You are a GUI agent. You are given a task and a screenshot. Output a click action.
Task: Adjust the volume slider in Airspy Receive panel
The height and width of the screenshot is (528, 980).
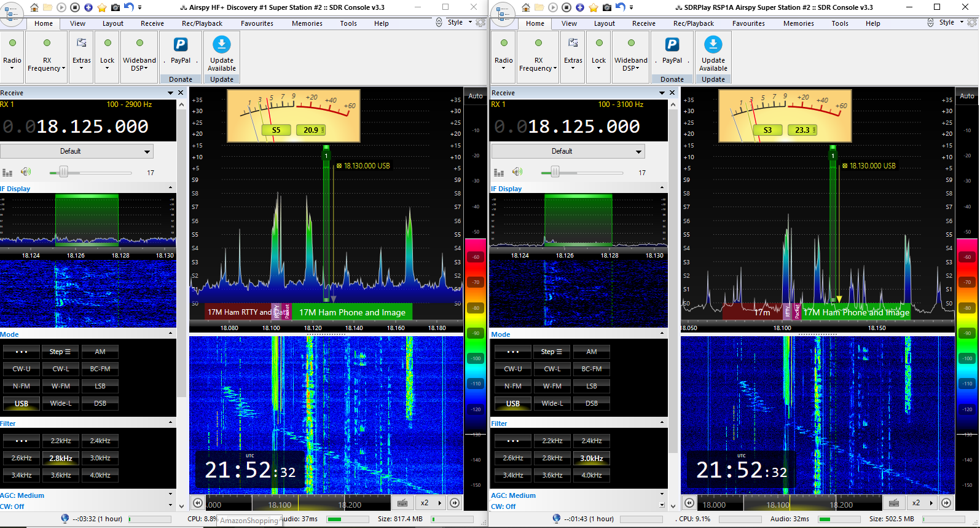90,173
